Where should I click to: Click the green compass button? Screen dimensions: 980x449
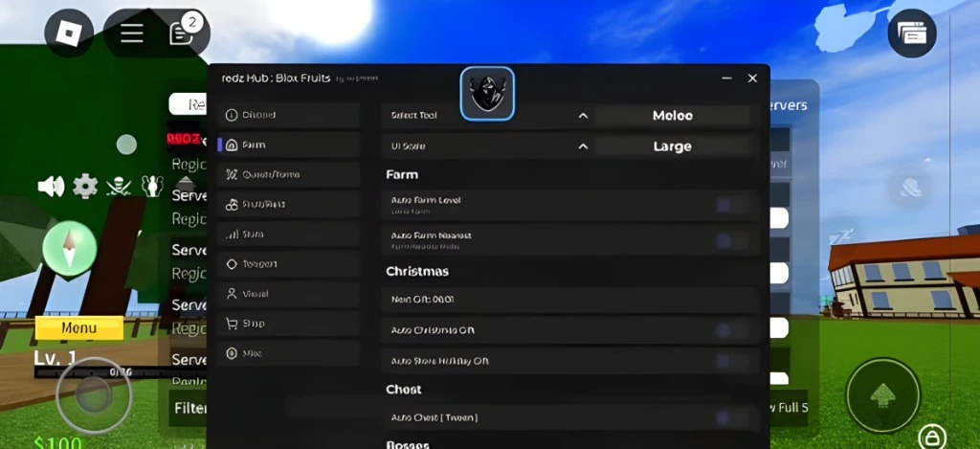pos(69,248)
